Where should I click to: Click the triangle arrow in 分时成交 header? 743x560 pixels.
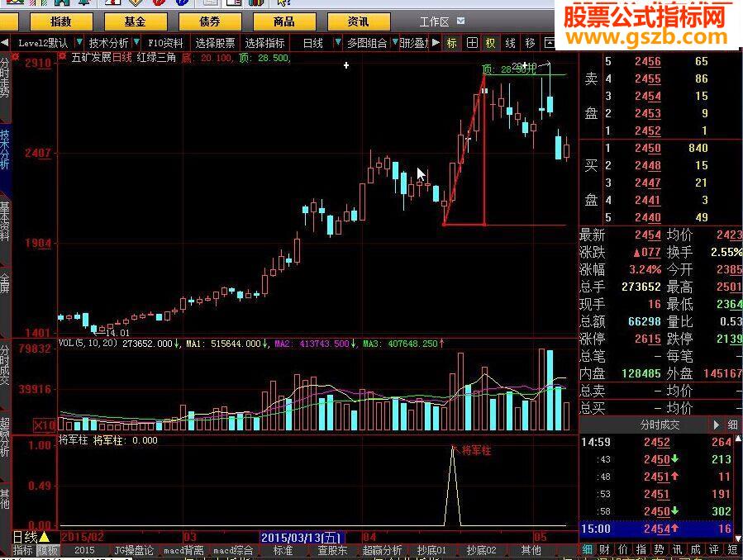tap(717, 425)
